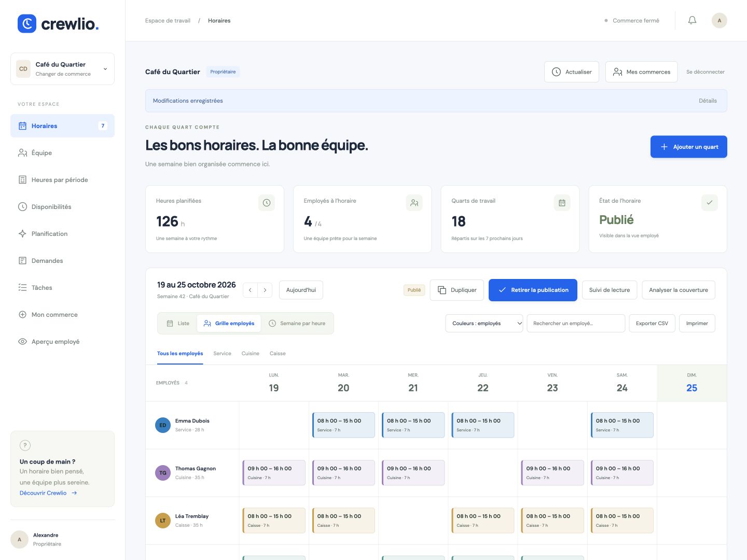Click Exporter CSV button

[x=652, y=324]
